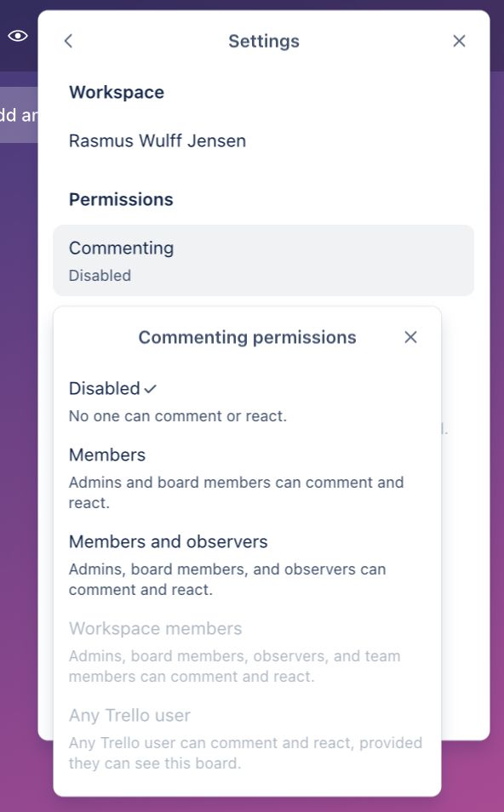504x812 pixels.
Task: Click the Commenting permissions popup title
Action: (x=247, y=337)
